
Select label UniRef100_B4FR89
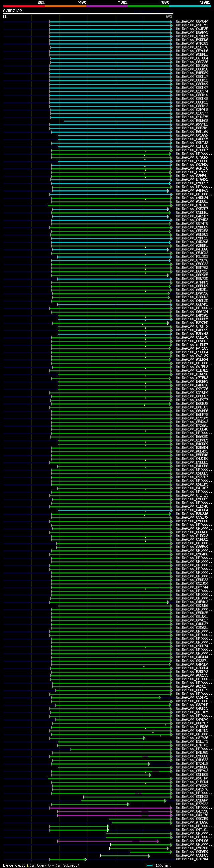[x=192, y=73]
